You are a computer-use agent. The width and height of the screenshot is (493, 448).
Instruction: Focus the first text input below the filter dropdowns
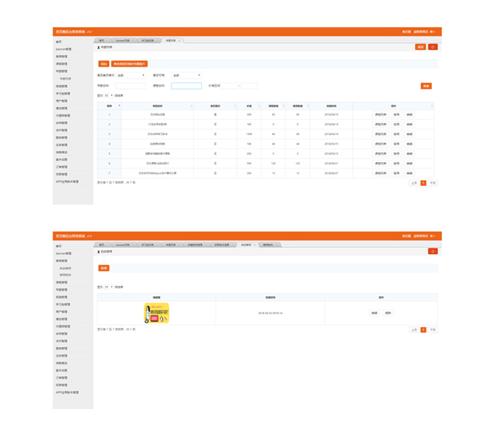click(x=130, y=86)
